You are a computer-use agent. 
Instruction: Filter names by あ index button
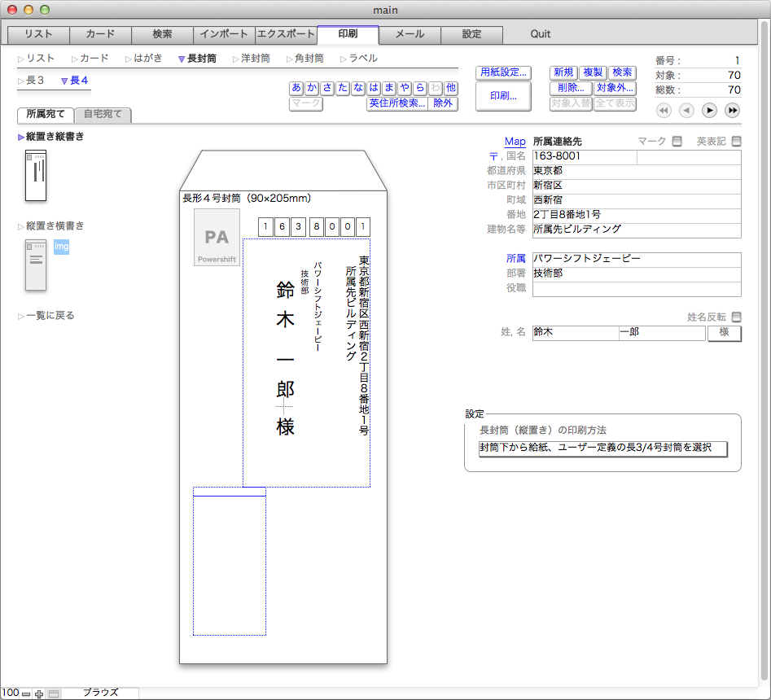[x=296, y=88]
